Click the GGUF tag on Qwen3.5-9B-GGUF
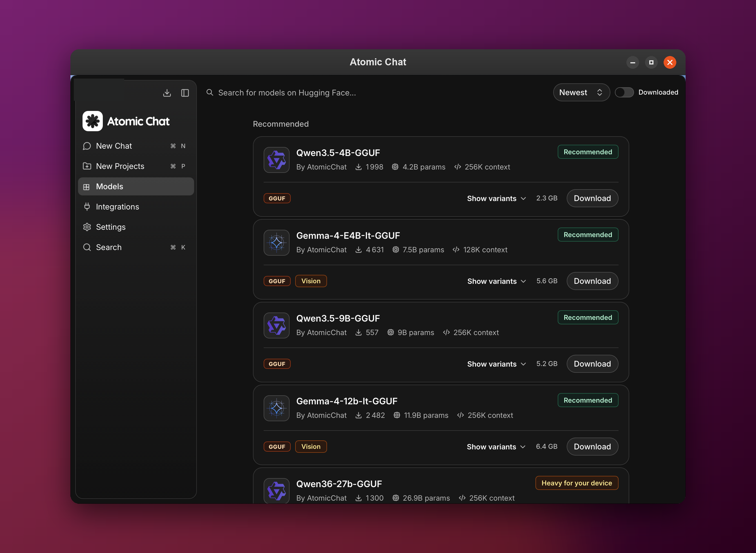This screenshot has width=756, height=553. click(x=277, y=364)
